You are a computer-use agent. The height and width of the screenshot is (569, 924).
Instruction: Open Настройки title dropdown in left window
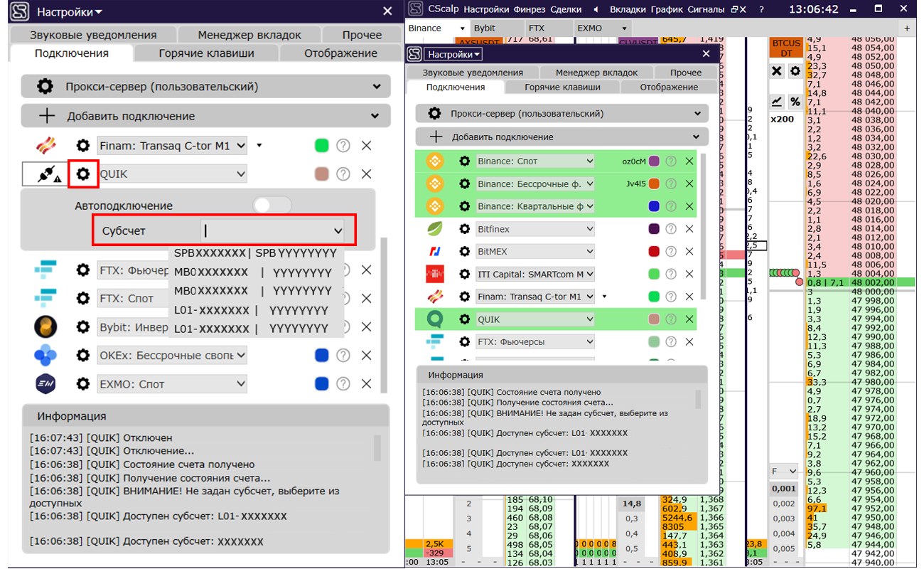pyautogui.click(x=69, y=12)
